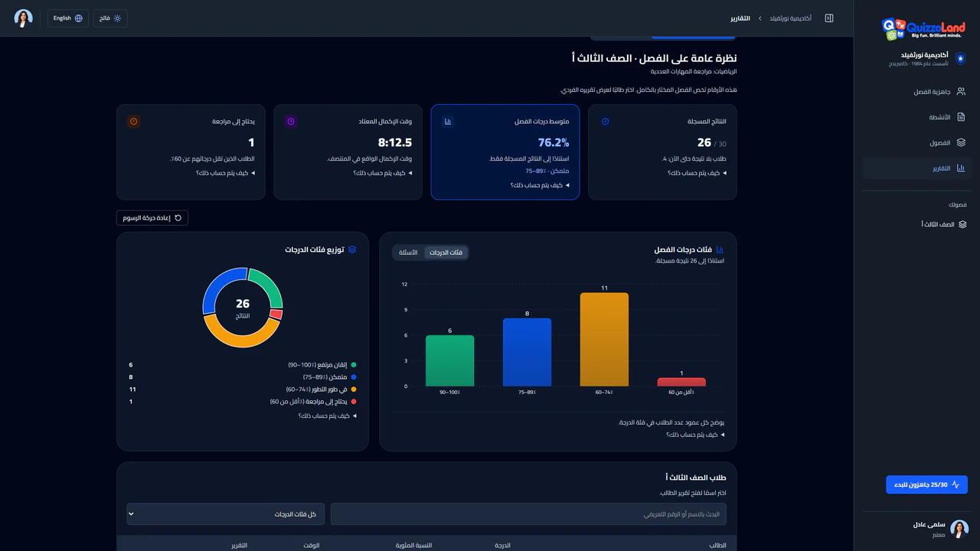This screenshot has width=980, height=551.
Task: Open the English language selector
Action: point(68,18)
